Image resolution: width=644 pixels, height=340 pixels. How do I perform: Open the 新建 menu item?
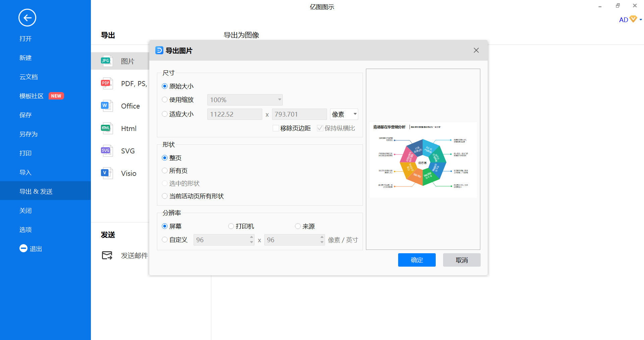point(25,58)
